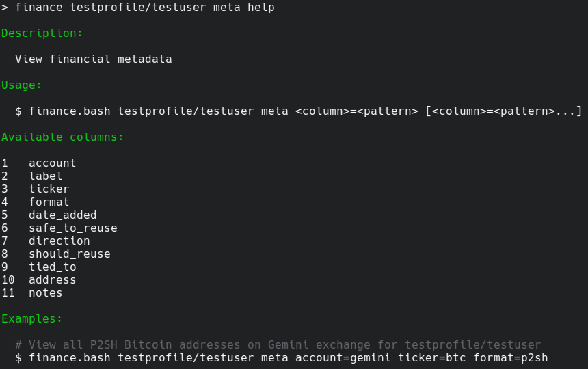Click the 'notes' column name

(x=45, y=293)
